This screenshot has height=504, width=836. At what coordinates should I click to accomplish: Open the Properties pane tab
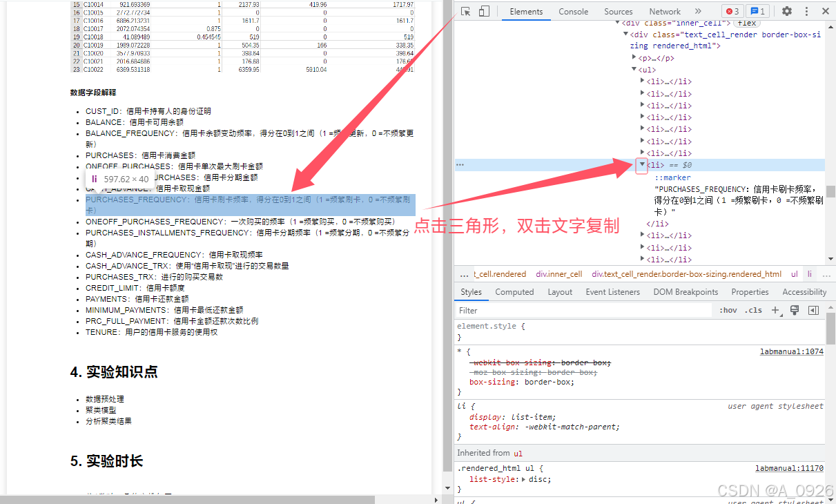[x=750, y=292]
